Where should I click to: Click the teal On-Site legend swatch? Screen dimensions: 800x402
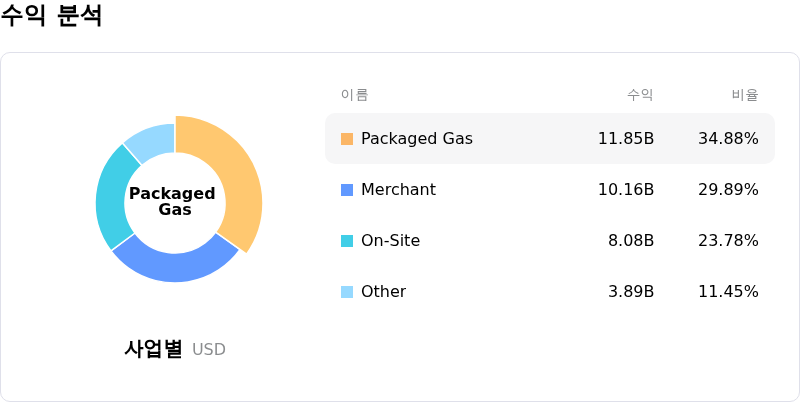pyautogui.click(x=347, y=241)
